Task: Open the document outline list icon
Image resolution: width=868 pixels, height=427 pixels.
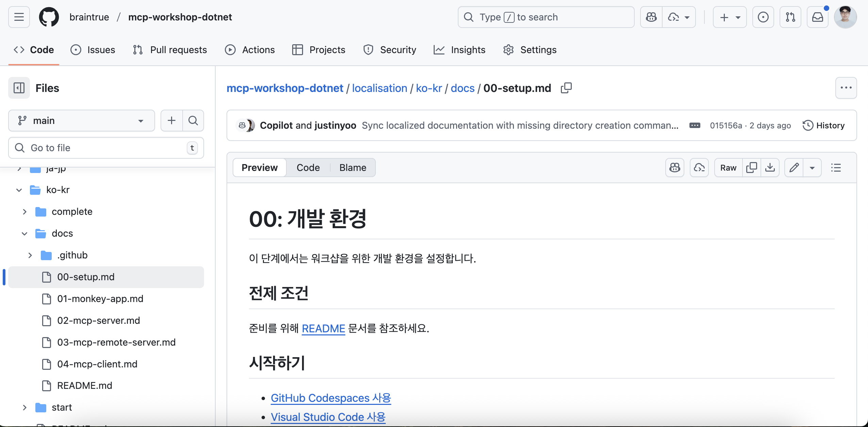Action: [x=836, y=168]
